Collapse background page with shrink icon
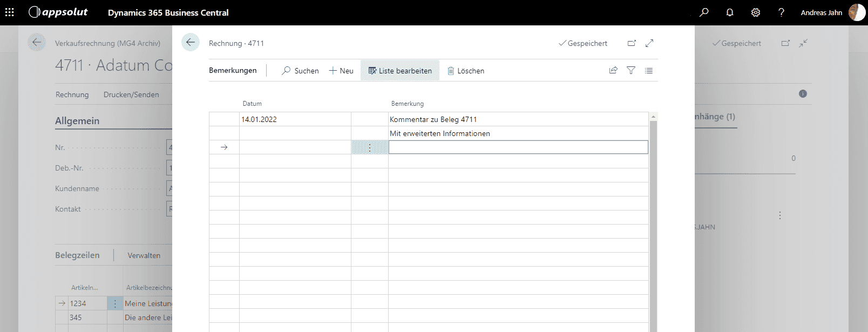 [x=803, y=43]
